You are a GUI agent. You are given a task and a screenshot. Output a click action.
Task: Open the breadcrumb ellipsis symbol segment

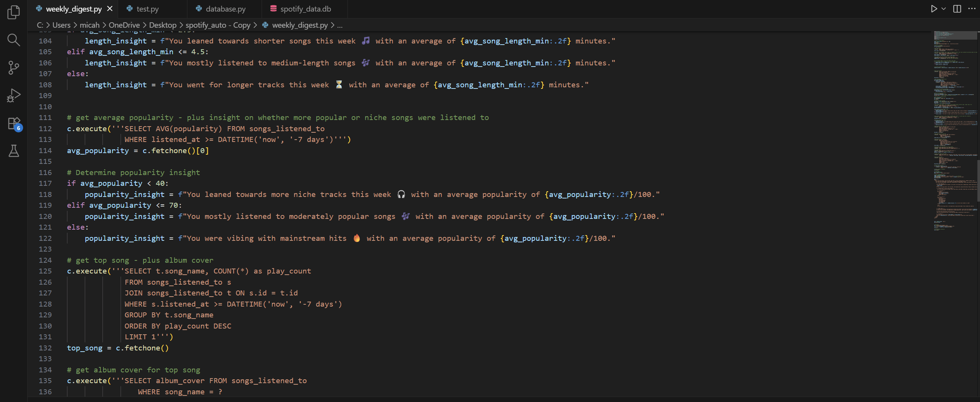click(x=340, y=25)
